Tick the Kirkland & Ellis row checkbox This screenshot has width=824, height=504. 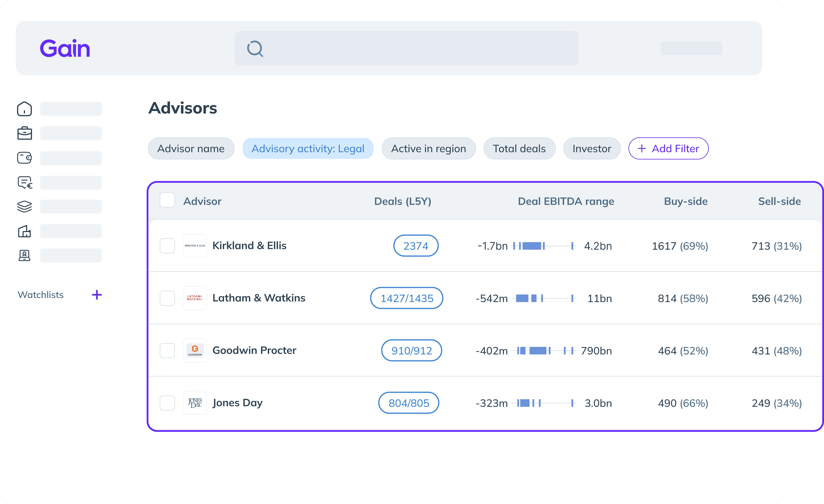click(167, 246)
